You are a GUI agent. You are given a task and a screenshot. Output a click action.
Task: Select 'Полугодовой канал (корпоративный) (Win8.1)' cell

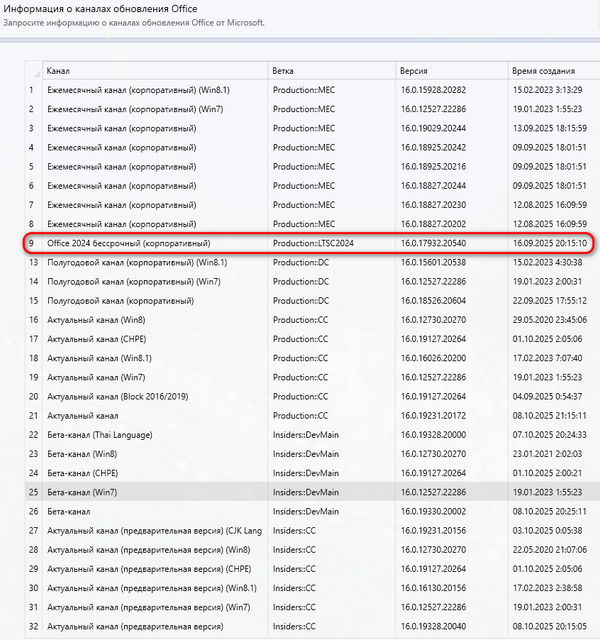(155, 262)
